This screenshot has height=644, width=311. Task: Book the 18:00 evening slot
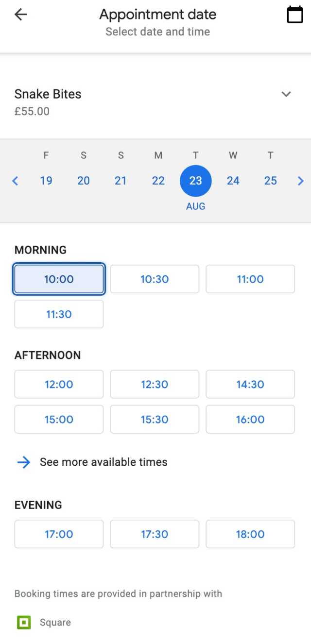250,534
